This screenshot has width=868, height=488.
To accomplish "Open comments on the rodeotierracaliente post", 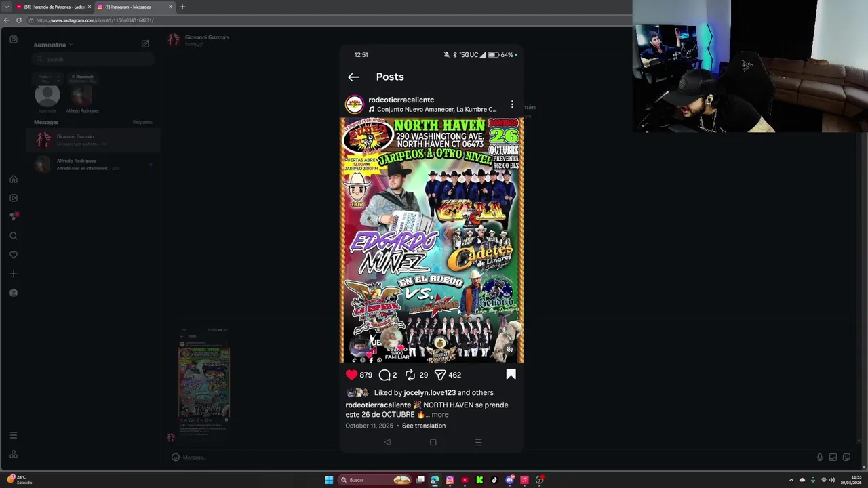I will (384, 375).
